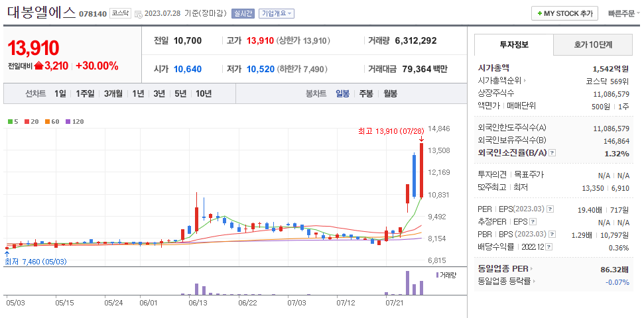644x318 pixels.
Task: Expand the 기업개요 dropdown
Action: [277, 13]
